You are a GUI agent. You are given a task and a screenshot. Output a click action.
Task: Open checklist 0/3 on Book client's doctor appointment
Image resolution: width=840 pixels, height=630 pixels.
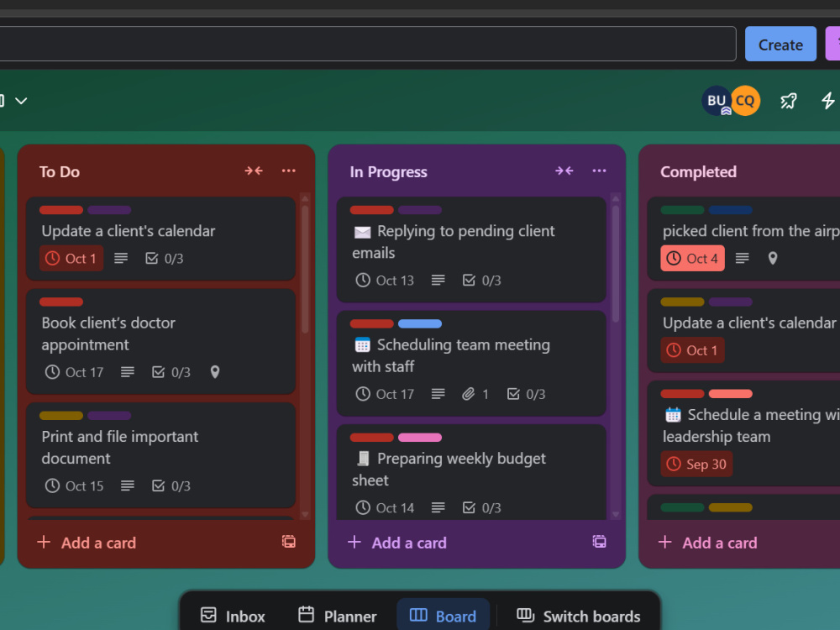[x=171, y=372]
